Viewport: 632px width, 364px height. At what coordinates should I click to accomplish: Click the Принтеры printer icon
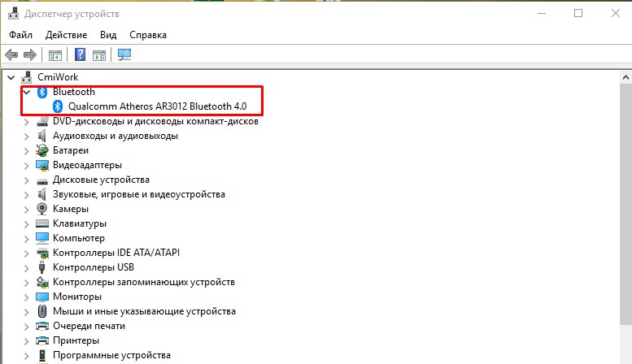click(x=42, y=340)
